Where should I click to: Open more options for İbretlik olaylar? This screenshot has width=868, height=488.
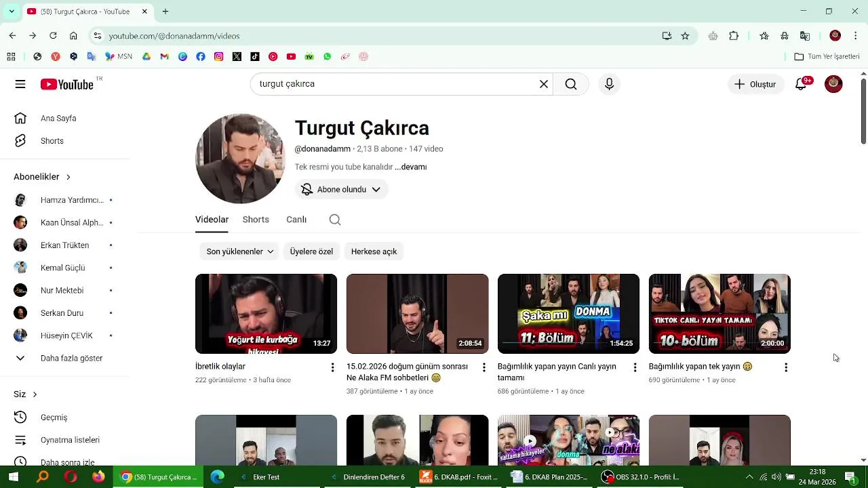(x=332, y=367)
